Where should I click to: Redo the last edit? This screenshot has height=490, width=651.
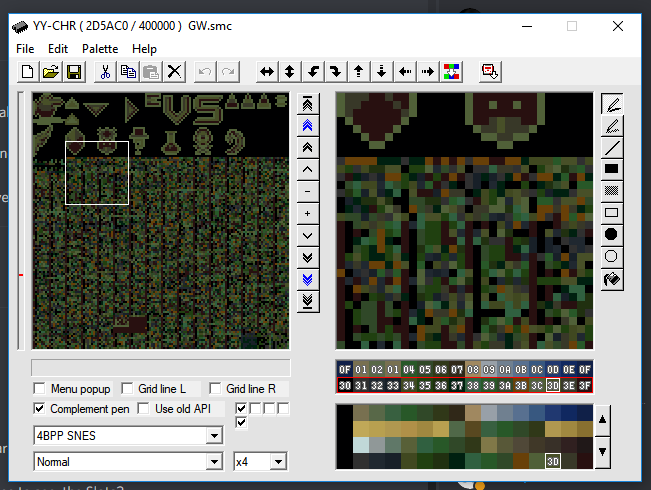tap(228, 72)
